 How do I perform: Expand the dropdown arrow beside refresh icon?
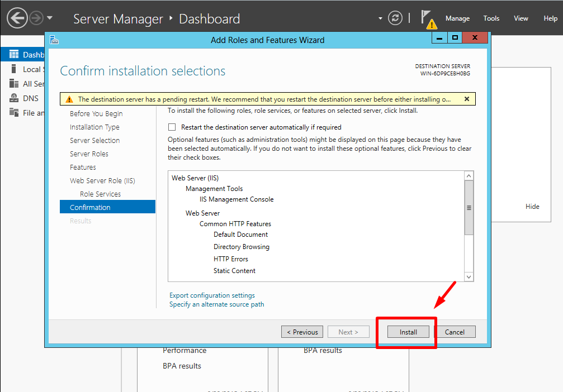[x=380, y=18]
